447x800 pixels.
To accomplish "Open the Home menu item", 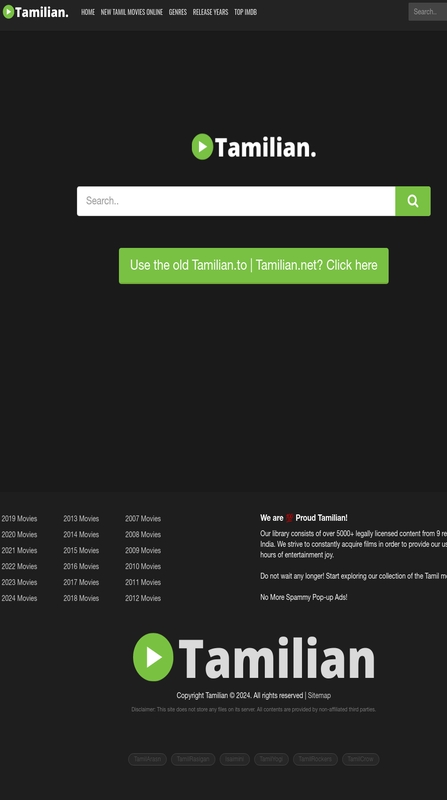I will [x=88, y=12].
